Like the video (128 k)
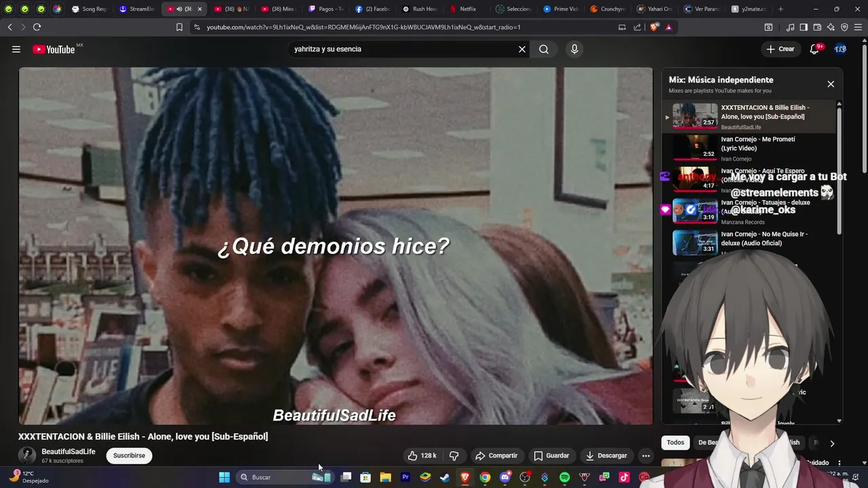Screen dimensions: 868x488 tap(422, 455)
